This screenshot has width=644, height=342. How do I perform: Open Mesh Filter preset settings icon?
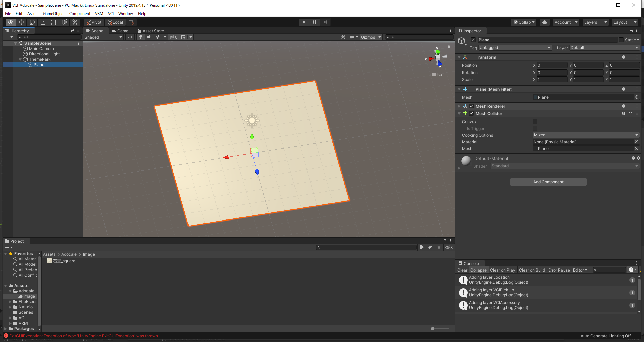[x=630, y=89]
